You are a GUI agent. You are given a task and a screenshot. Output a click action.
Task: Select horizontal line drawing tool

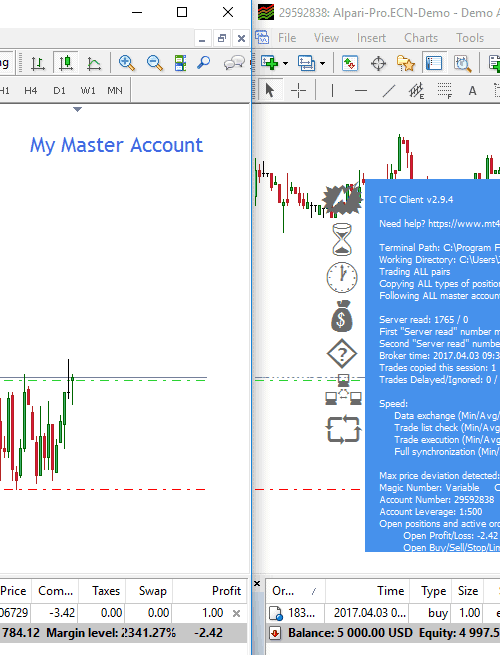(x=360, y=90)
